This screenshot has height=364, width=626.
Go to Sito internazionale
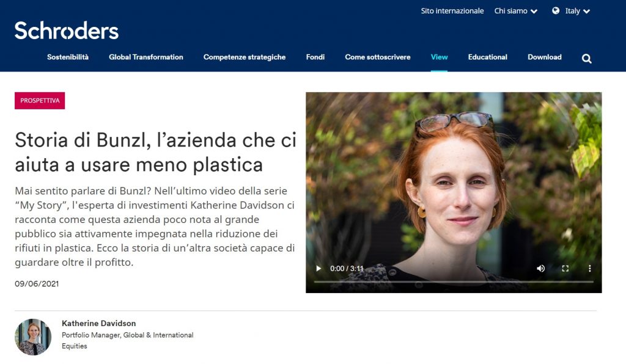(x=452, y=11)
